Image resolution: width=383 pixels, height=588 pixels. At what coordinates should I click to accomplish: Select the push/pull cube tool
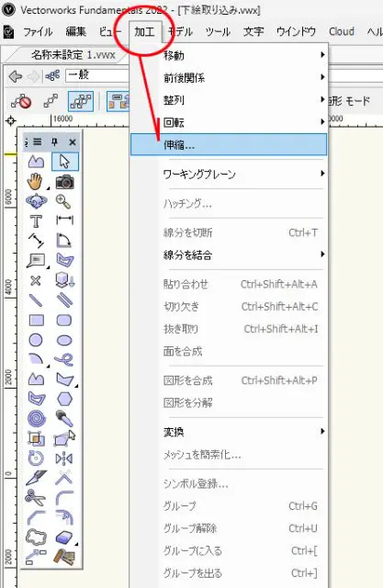coord(65,280)
